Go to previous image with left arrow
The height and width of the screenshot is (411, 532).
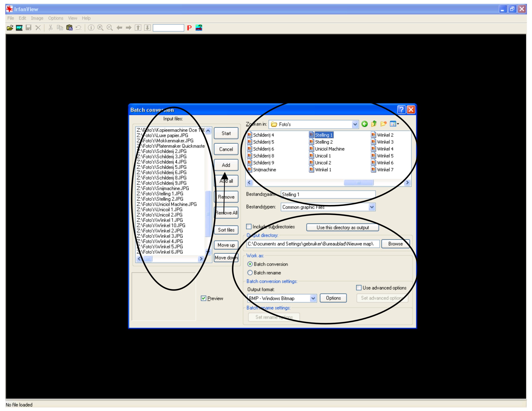(119, 28)
